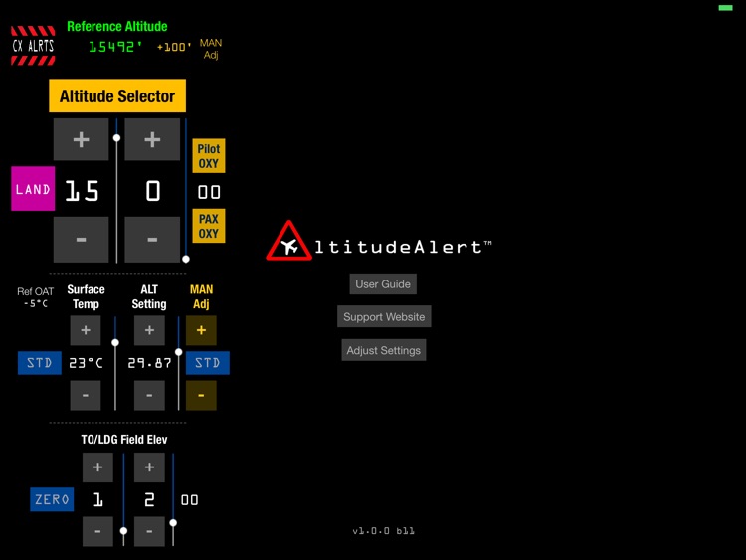Toggle the PAX OXY button

[x=209, y=226]
